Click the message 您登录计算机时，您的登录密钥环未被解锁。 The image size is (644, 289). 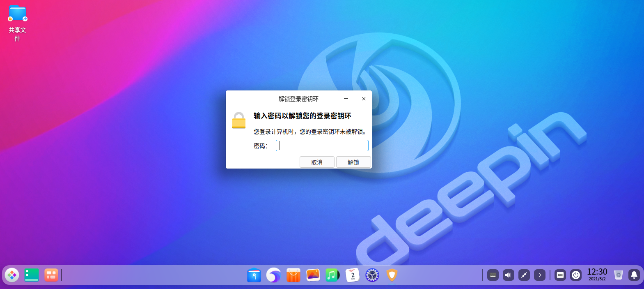tap(311, 132)
